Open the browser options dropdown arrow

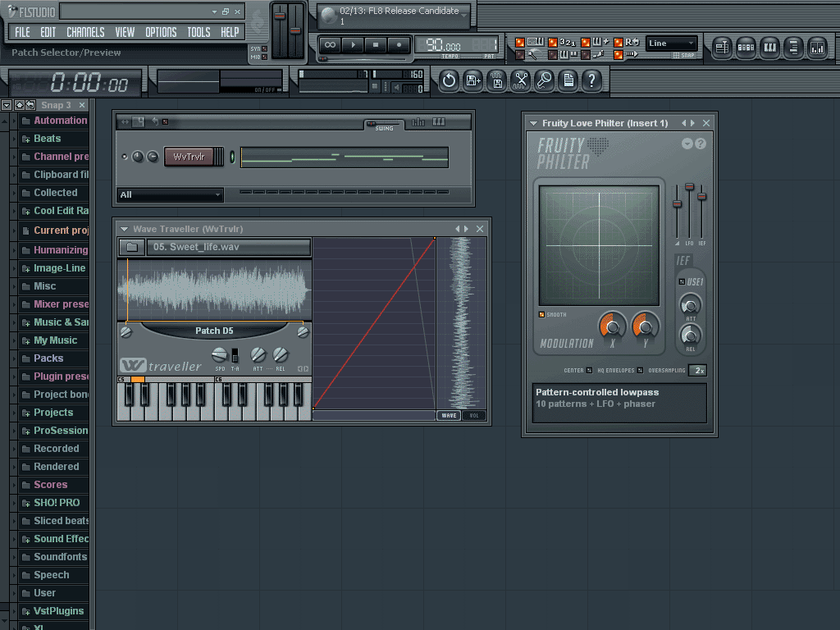coord(7,105)
